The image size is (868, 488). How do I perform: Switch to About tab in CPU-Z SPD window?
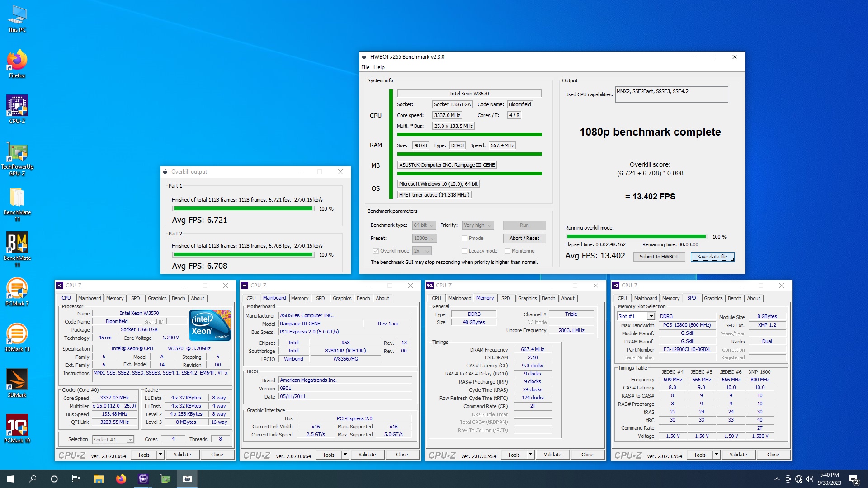coord(753,298)
